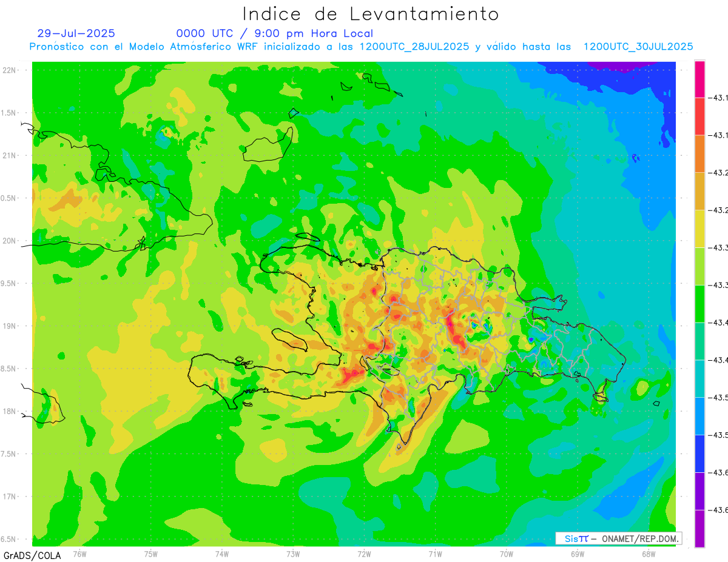Viewport: 728px width, 562px height.
Task: Click the '21N' latitude label
Action: (x=9, y=156)
